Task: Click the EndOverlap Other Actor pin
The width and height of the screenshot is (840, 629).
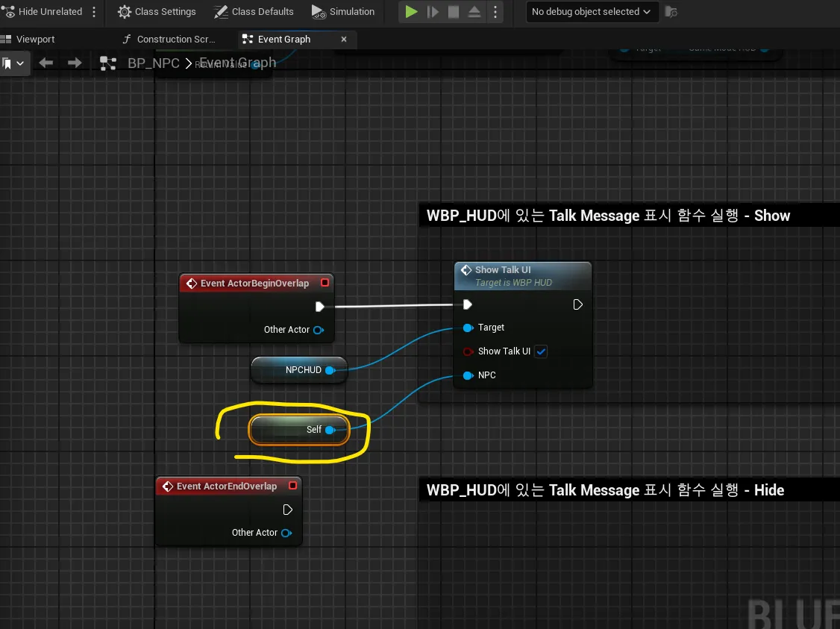Action: tap(286, 533)
